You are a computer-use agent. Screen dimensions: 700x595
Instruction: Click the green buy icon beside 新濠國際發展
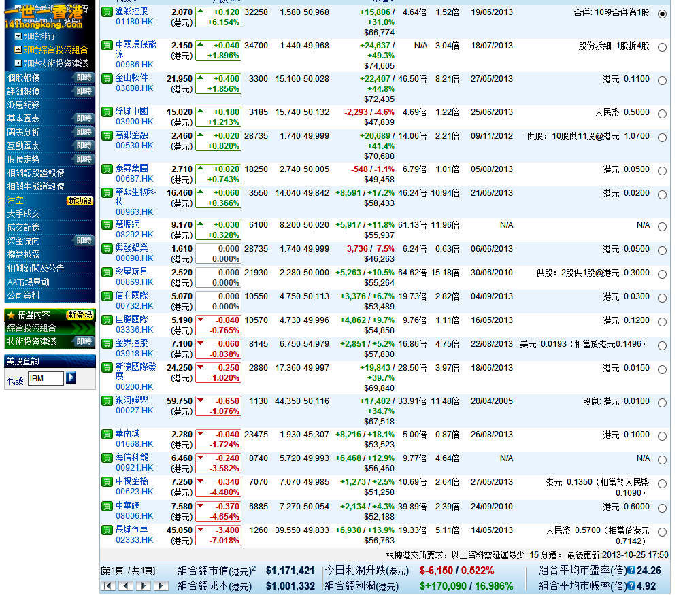[107, 368]
